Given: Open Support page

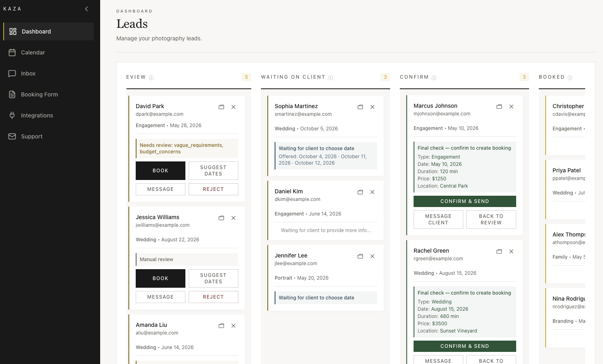Looking at the screenshot, I should [48, 136].
